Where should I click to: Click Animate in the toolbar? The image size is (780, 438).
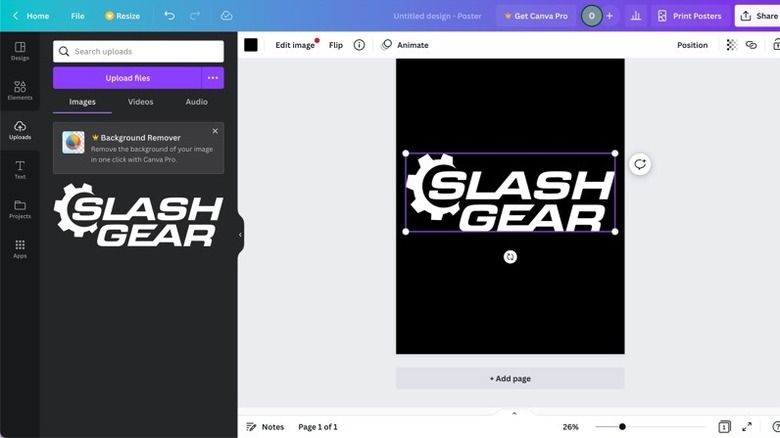(405, 45)
